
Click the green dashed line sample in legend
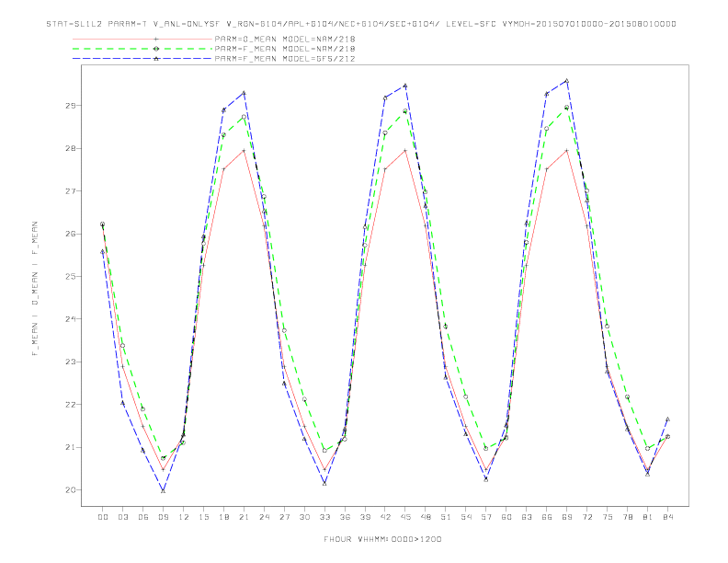point(142,49)
